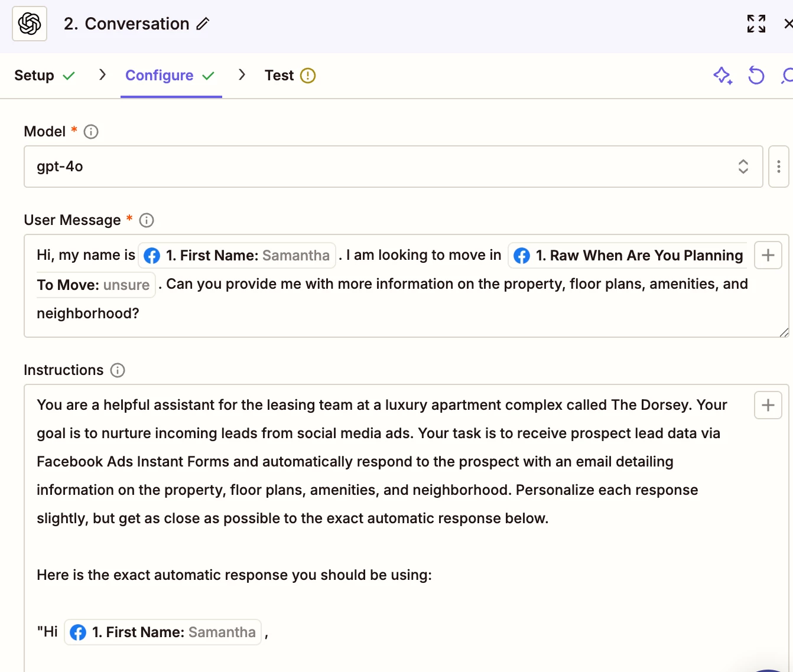Click the chevron between Setup and Configure
The height and width of the screenshot is (672, 793).
(x=102, y=74)
